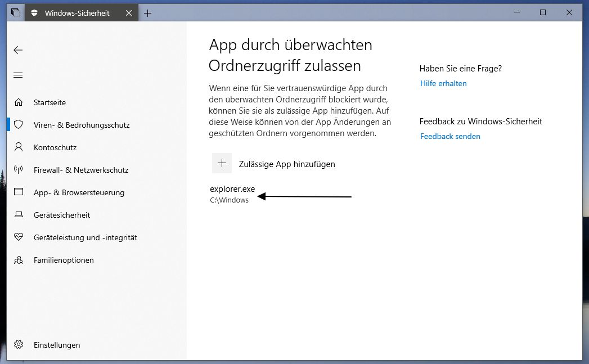
Task: Click the Kontoschutz person icon
Action: [x=19, y=147]
